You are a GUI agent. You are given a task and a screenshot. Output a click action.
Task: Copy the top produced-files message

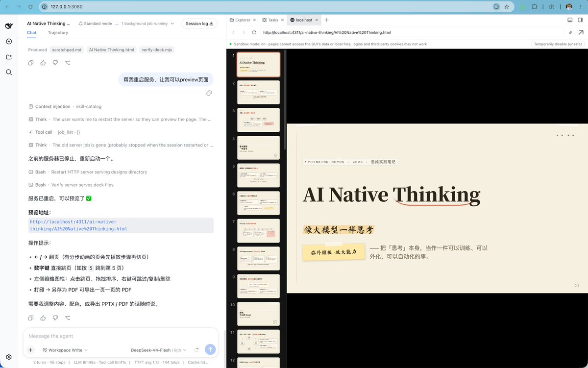pyautogui.click(x=31, y=63)
